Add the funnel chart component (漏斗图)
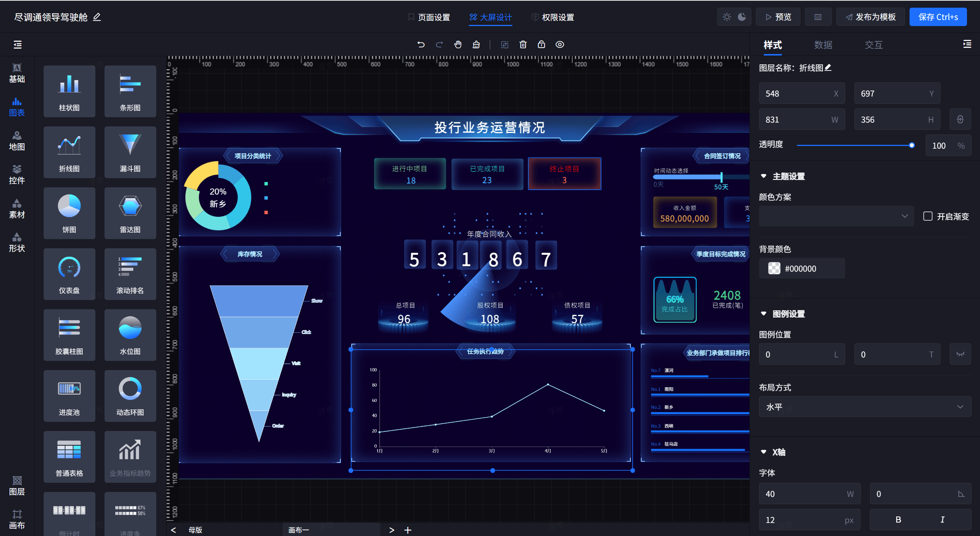 tap(130, 152)
